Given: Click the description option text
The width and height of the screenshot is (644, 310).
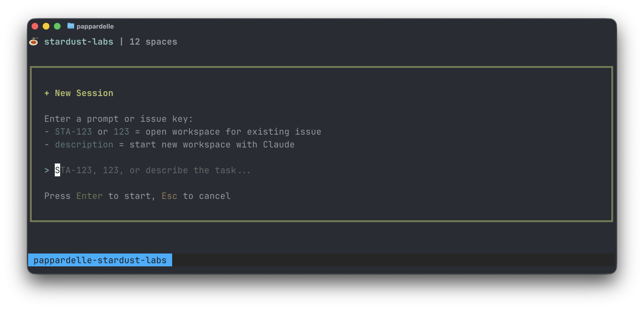Looking at the screenshot, I should (x=83, y=144).
